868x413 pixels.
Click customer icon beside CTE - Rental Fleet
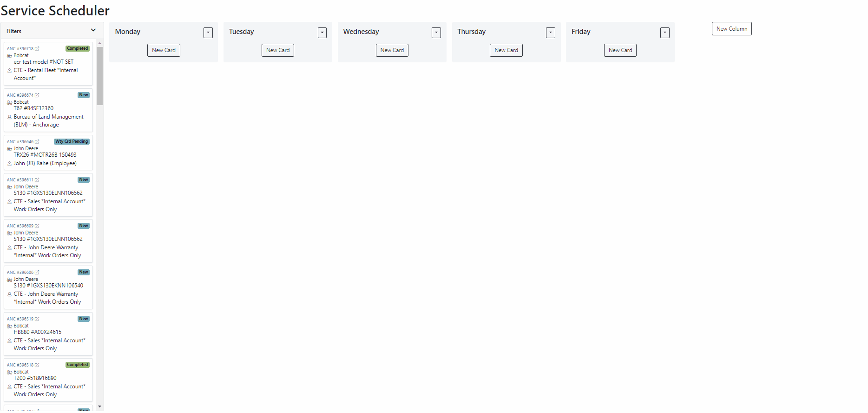[x=9, y=71]
